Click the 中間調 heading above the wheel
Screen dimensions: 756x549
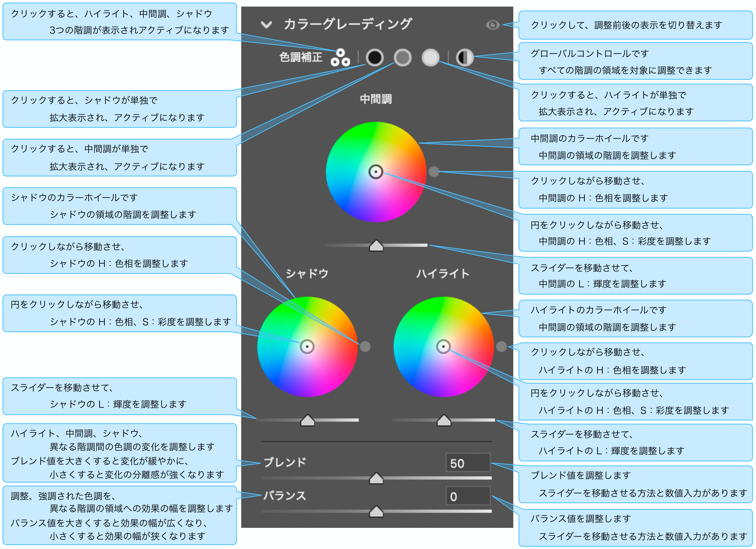[x=376, y=99]
